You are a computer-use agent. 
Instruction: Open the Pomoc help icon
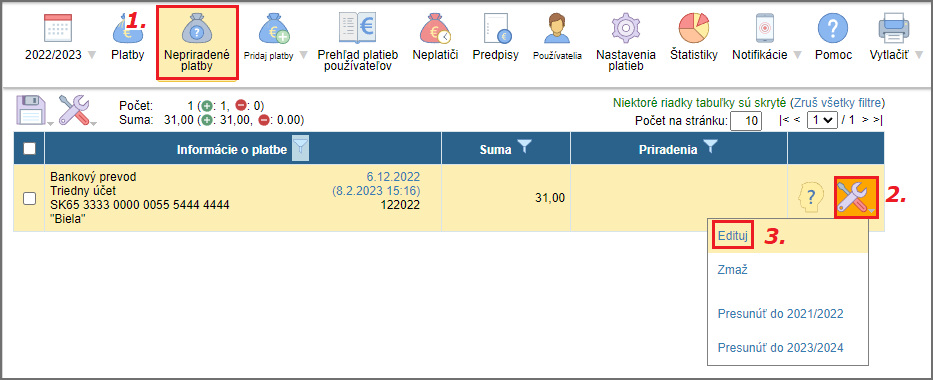pyautogui.click(x=833, y=29)
